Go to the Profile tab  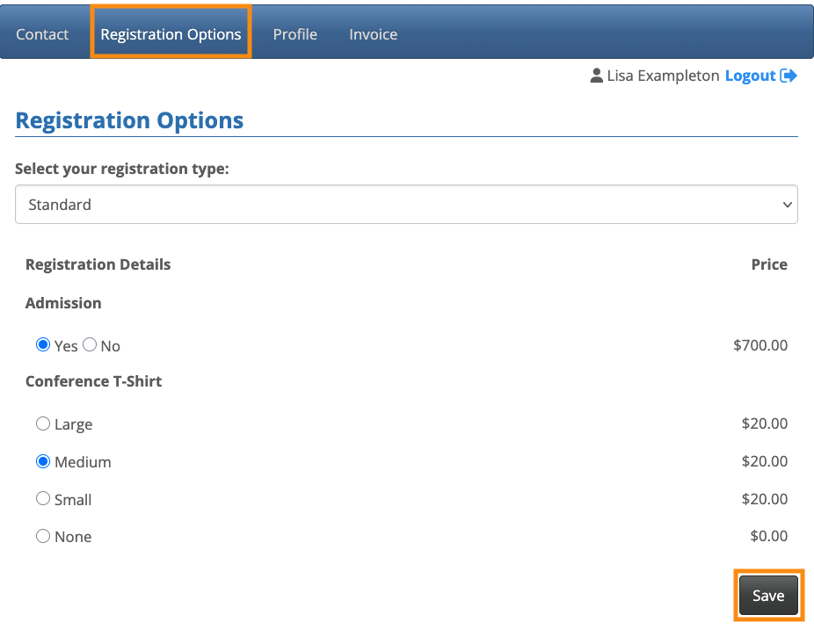pos(294,34)
